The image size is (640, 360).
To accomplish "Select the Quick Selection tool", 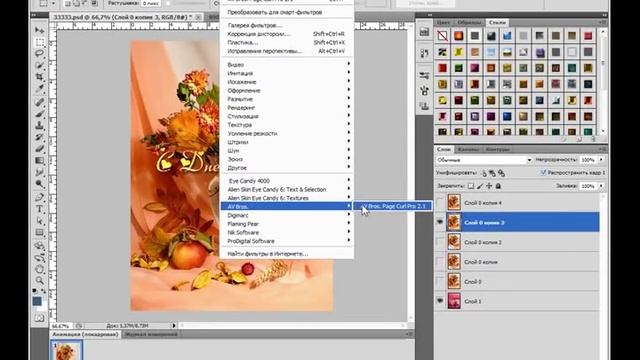I will pos(40,65).
